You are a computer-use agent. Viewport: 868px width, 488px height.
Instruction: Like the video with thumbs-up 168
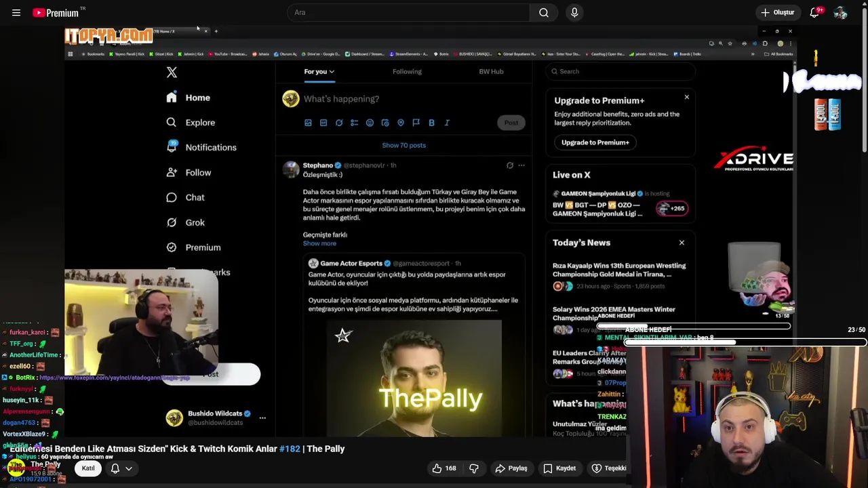click(444, 468)
